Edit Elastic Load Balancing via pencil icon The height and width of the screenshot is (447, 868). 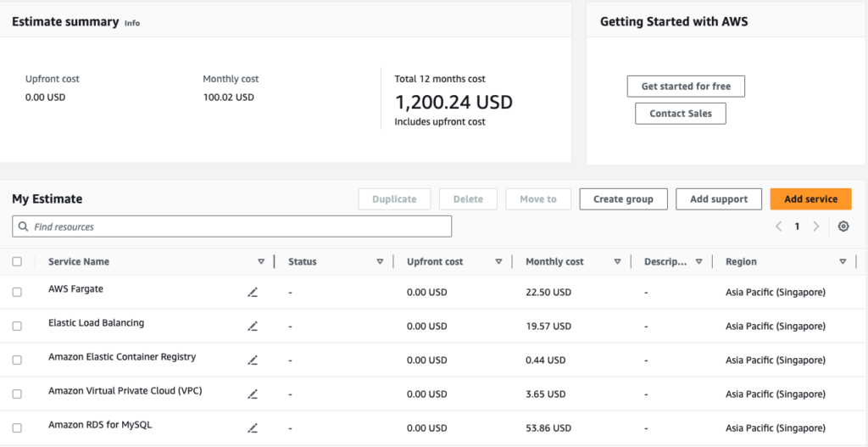pos(253,327)
